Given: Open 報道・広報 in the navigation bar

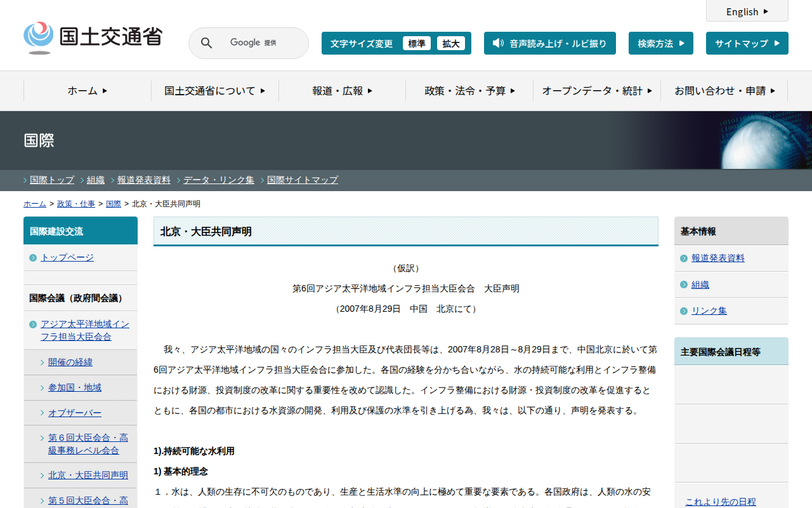Looking at the screenshot, I should 342,91.
